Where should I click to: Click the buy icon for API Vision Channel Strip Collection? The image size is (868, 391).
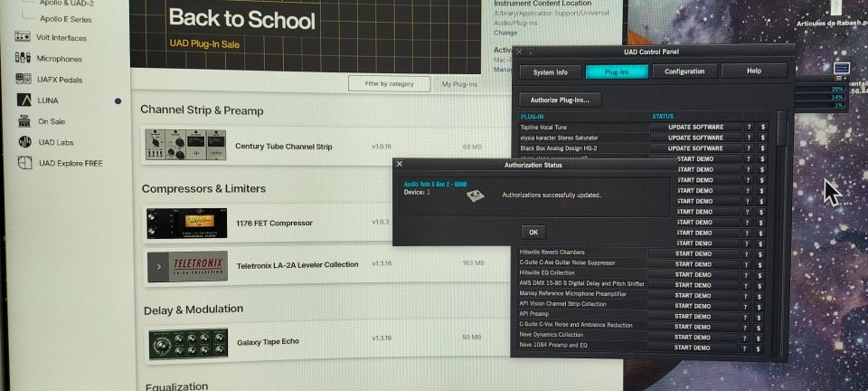[x=759, y=306]
